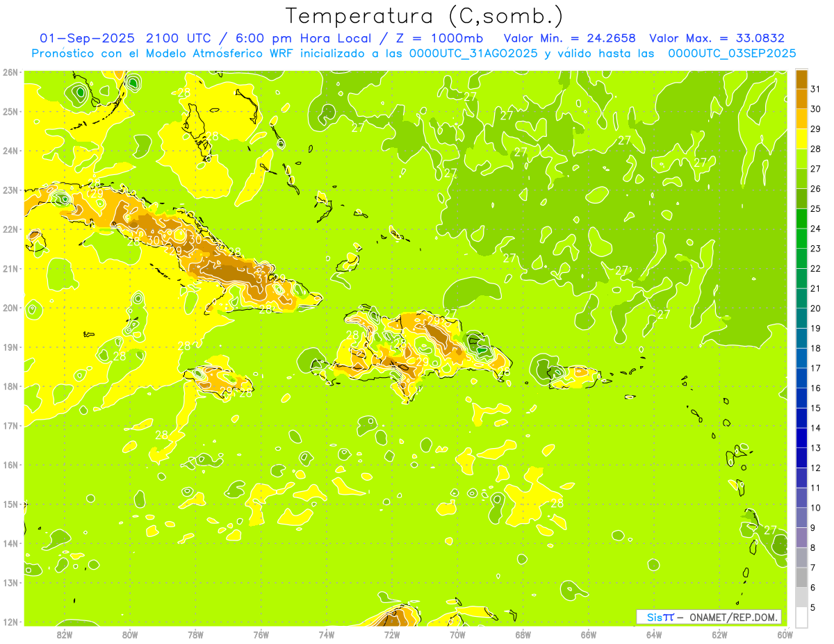Click the 'Sisπ' logo text

click(660, 617)
